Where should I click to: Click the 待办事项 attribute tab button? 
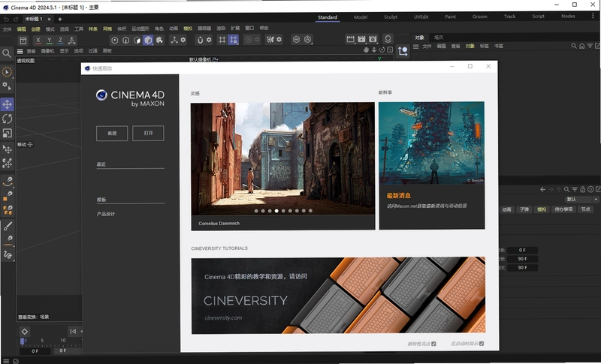click(x=563, y=209)
